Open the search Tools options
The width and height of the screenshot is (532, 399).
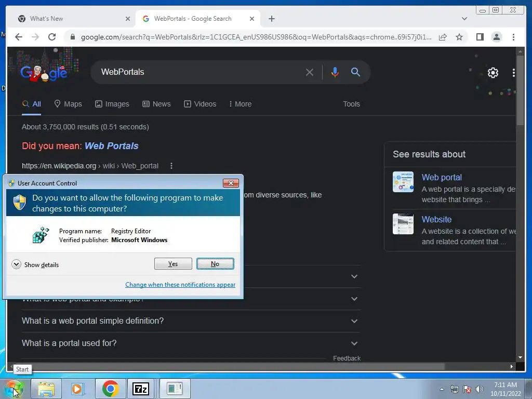(x=351, y=104)
